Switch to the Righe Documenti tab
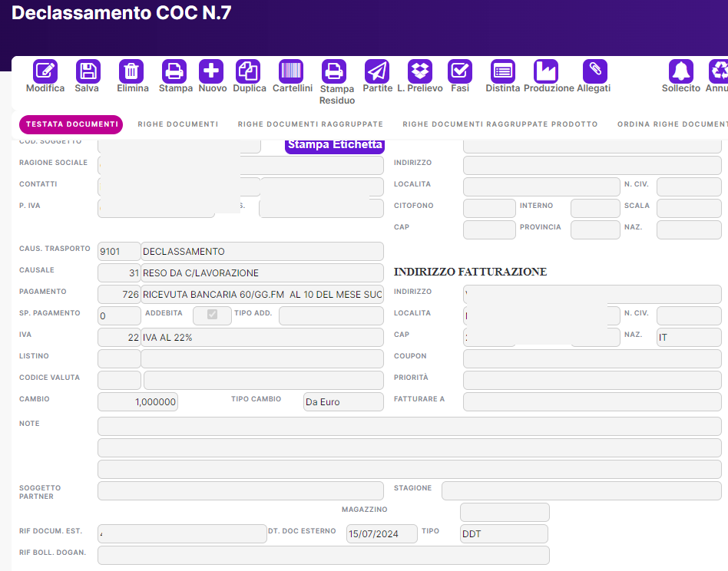Viewport: 728px width, 571px height. [177, 123]
